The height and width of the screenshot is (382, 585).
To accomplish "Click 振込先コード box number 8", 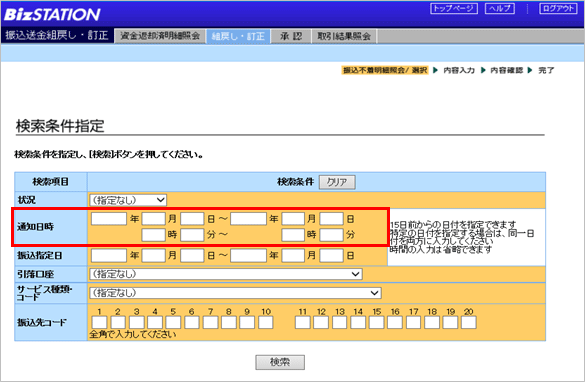I will click(229, 322).
